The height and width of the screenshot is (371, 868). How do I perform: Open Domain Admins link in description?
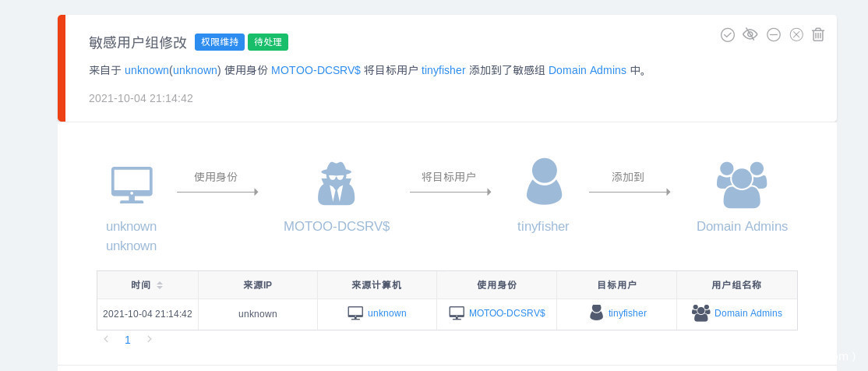(587, 70)
